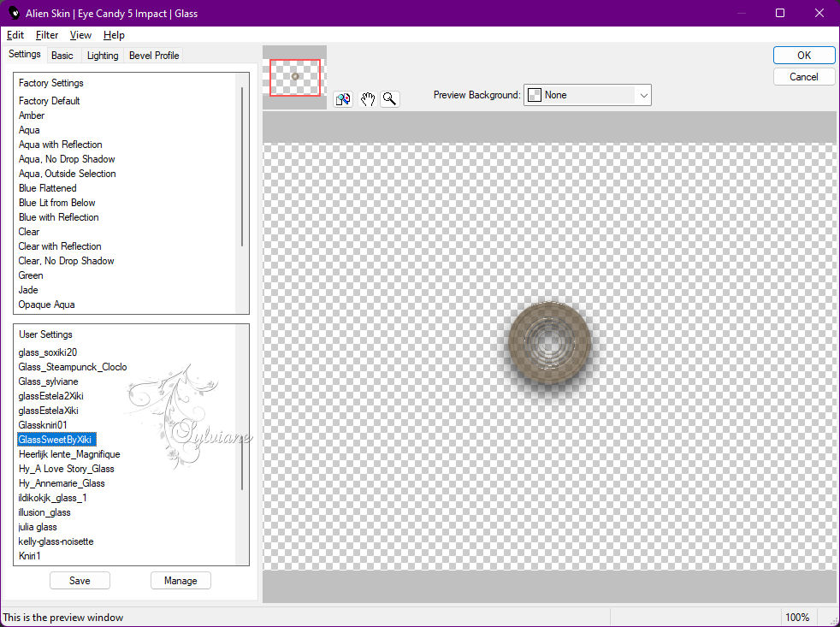This screenshot has height=627, width=840.
Task: Open the View menu
Action: click(x=80, y=35)
